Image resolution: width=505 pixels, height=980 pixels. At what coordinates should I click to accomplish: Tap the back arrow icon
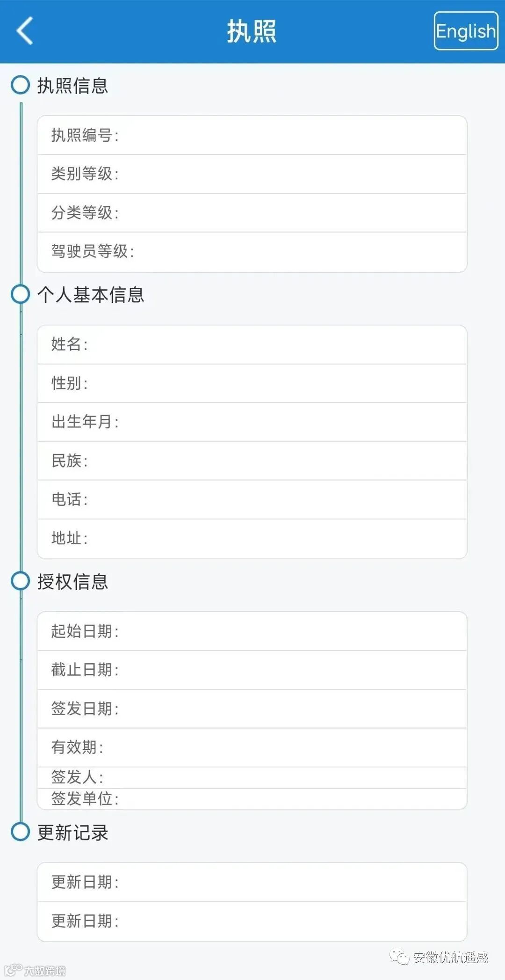[25, 31]
